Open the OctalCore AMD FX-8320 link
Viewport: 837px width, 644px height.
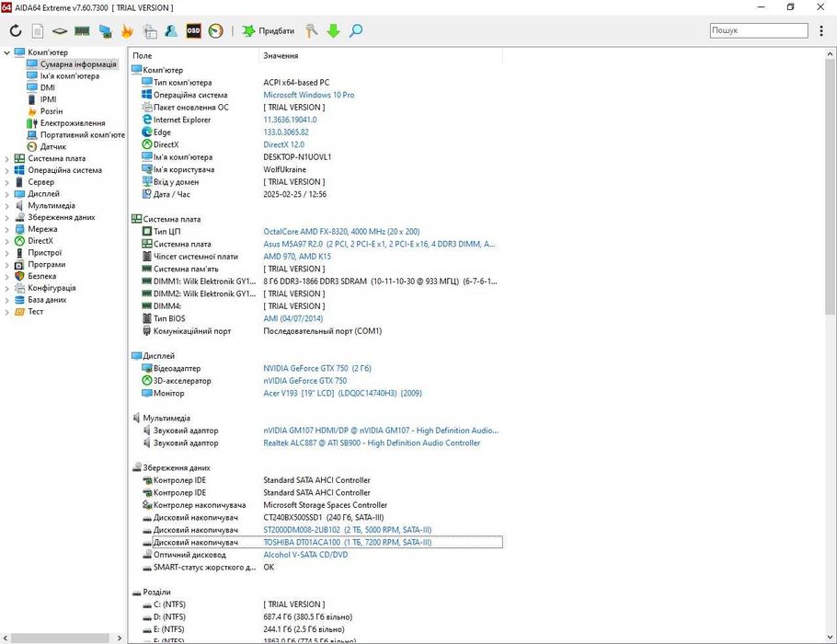click(x=341, y=232)
